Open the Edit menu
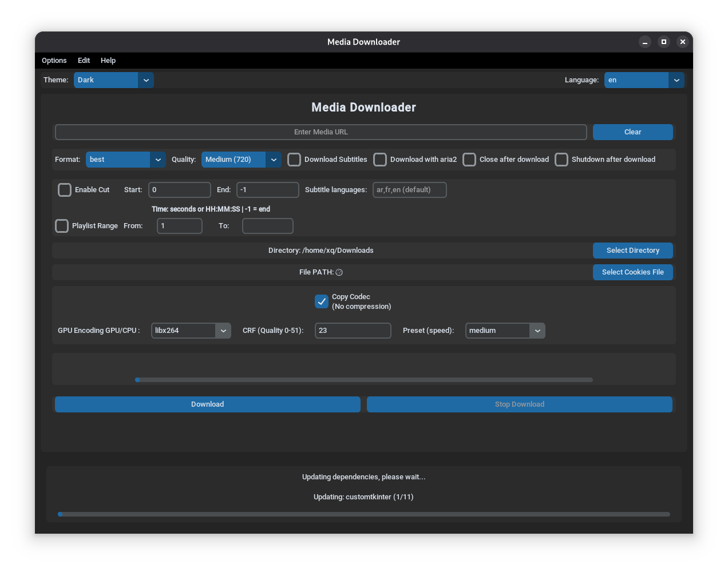Viewport: 728px width, 572px height. point(84,61)
